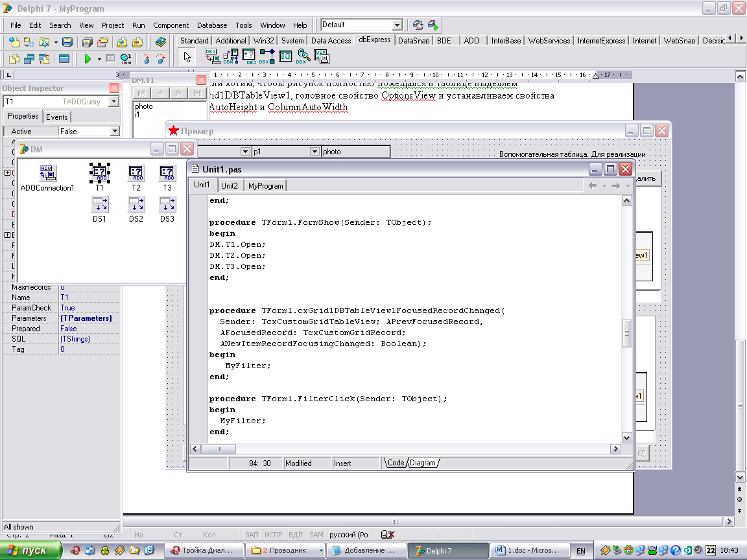The width and height of the screenshot is (747, 560).
Task: Click the View Unit toolbar icon
Action: pyautogui.click(x=14, y=58)
